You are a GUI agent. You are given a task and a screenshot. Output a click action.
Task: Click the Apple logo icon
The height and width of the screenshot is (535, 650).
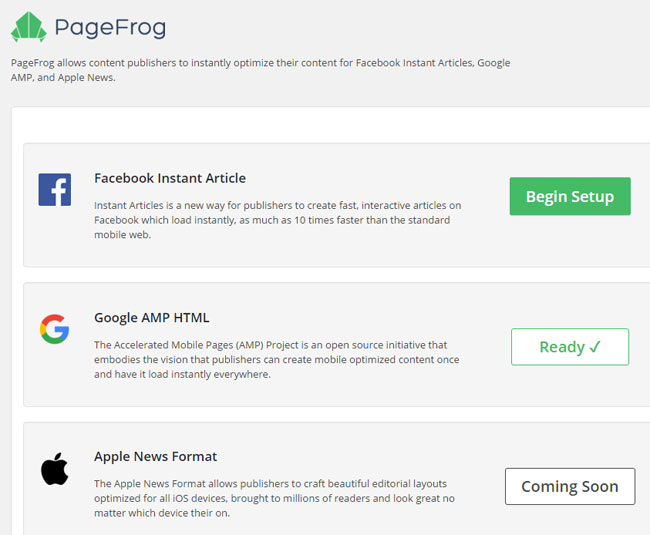(54, 468)
